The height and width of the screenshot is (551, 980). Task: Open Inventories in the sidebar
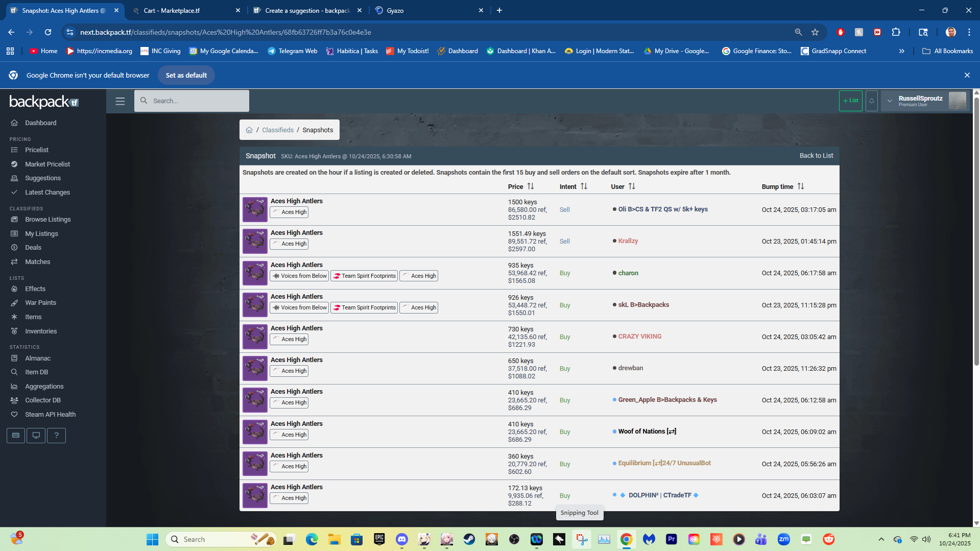pyautogui.click(x=41, y=331)
